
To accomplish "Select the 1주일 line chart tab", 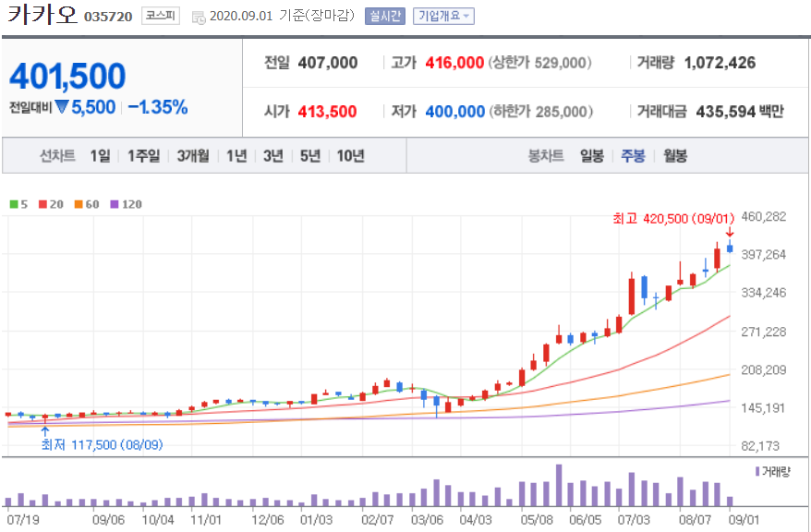I will pos(144,155).
